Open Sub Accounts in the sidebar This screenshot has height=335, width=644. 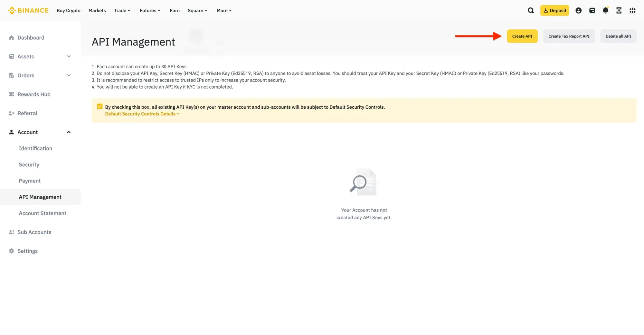point(34,232)
